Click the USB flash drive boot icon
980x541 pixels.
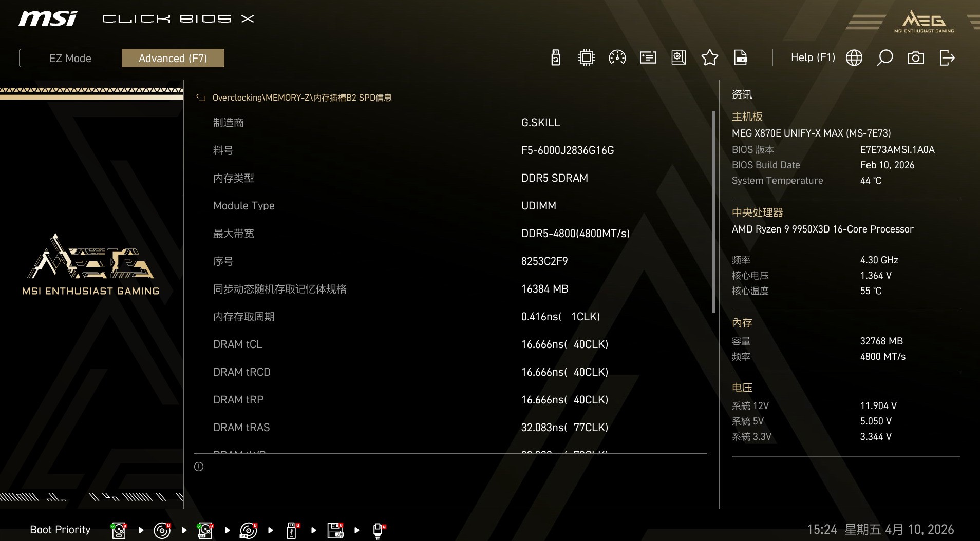coord(291,529)
